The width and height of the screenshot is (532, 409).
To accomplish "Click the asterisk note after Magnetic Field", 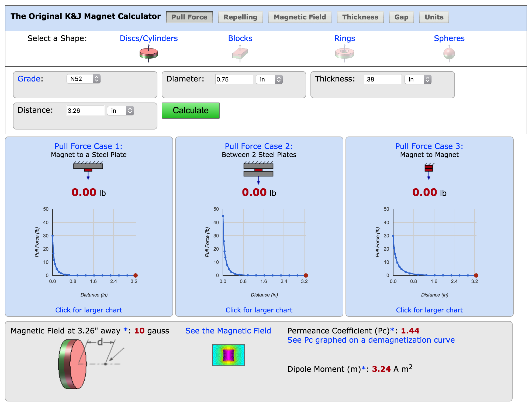I will point(125,330).
